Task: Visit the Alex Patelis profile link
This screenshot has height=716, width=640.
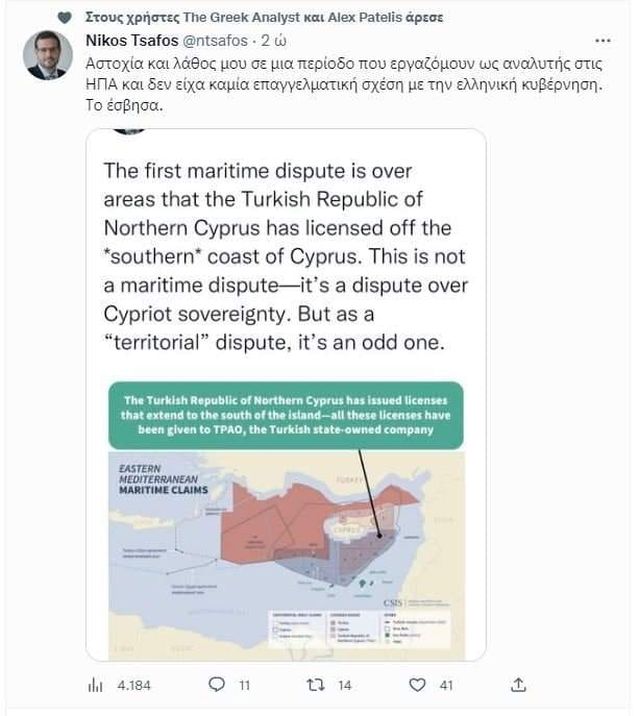Action: [368, 17]
